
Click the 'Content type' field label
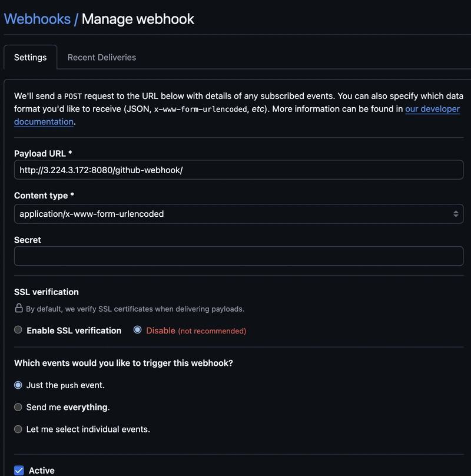coord(44,195)
